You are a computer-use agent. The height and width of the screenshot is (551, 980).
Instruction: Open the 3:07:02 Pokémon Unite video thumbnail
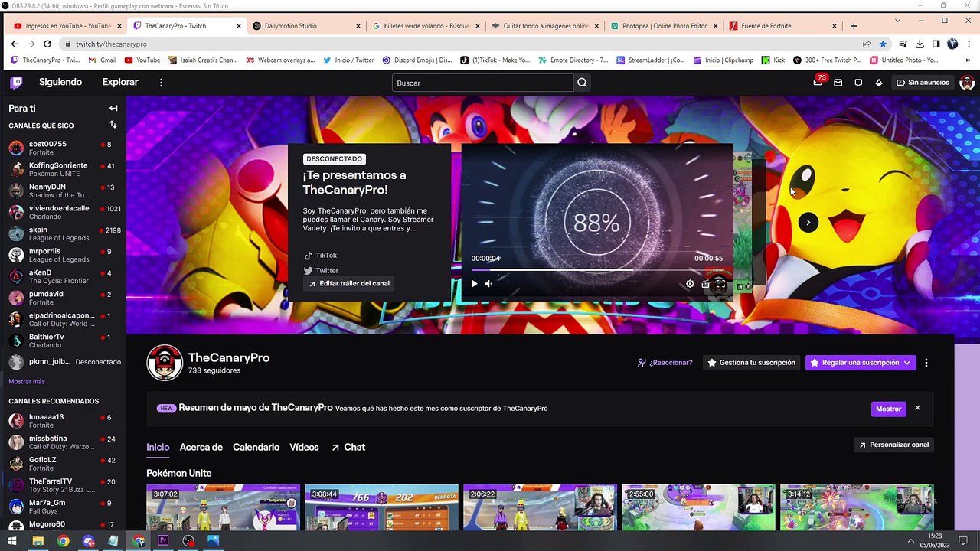[x=223, y=507]
